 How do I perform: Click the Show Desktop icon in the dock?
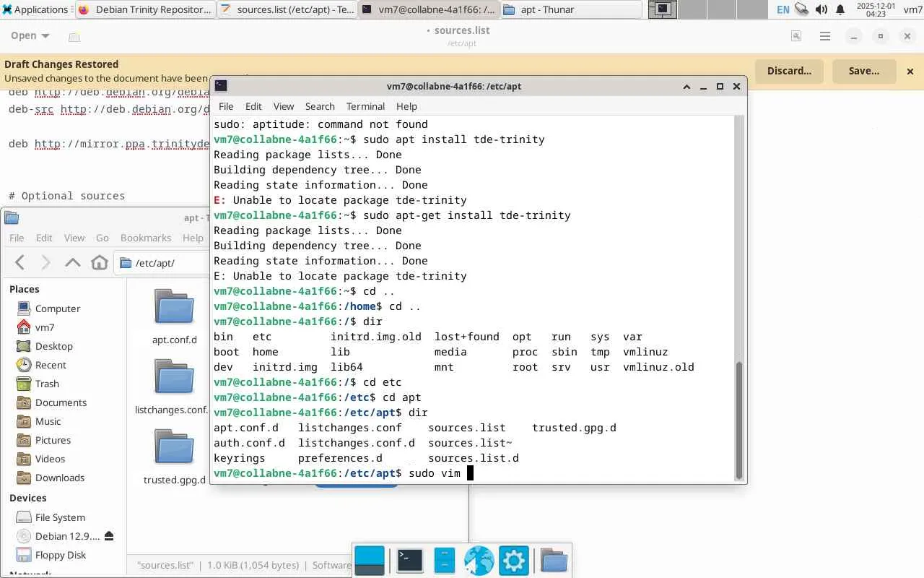coord(370,560)
